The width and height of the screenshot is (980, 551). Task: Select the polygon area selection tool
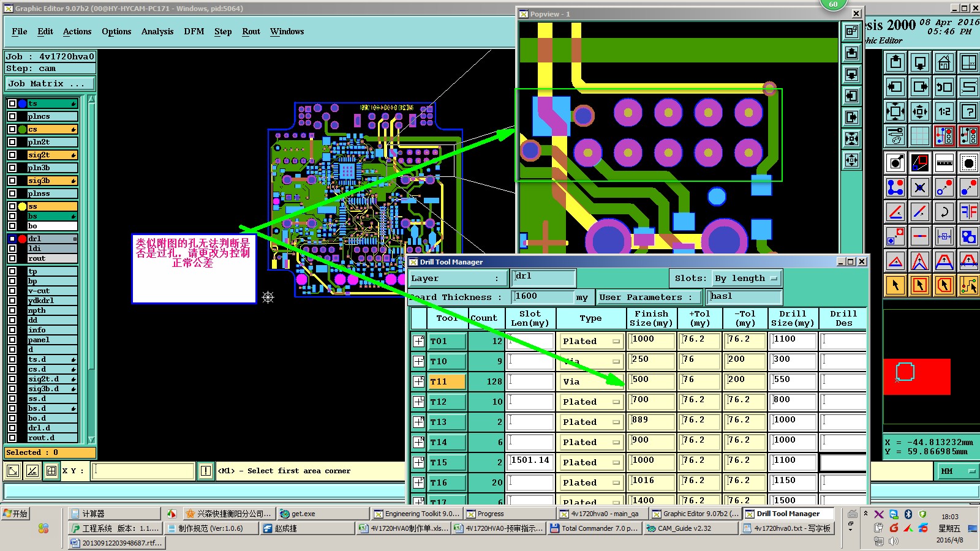pos(944,285)
